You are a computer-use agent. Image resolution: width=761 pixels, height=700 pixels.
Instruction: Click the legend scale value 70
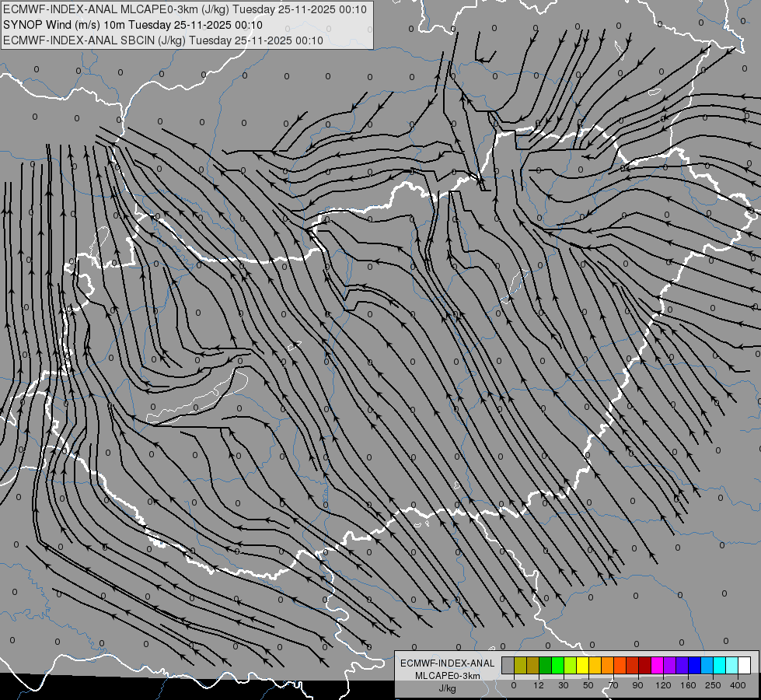pyautogui.click(x=613, y=685)
